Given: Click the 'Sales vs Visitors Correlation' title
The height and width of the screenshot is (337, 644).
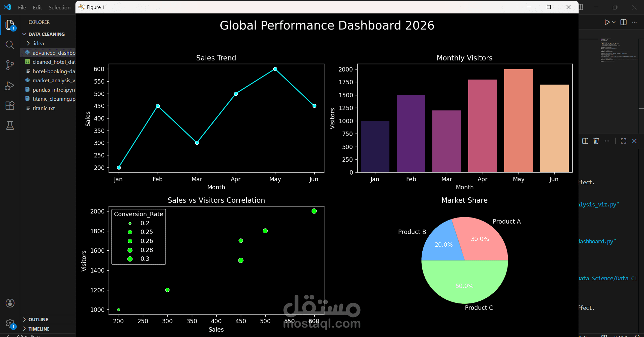Looking at the screenshot, I should coord(216,200).
